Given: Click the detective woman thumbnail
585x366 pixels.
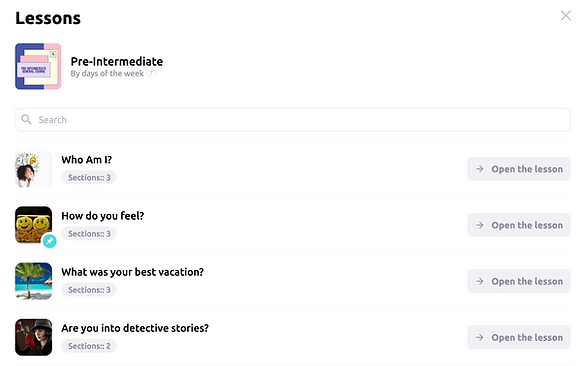Looking at the screenshot, I should [x=34, y=337].
